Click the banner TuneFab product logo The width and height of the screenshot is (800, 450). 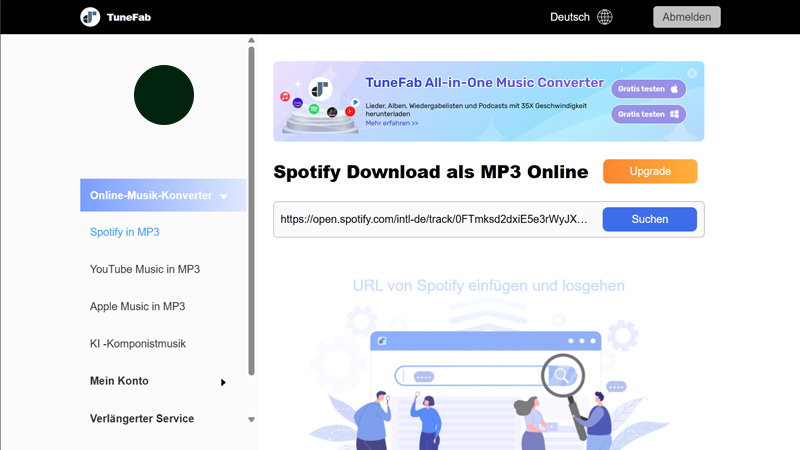coord(320,89)
